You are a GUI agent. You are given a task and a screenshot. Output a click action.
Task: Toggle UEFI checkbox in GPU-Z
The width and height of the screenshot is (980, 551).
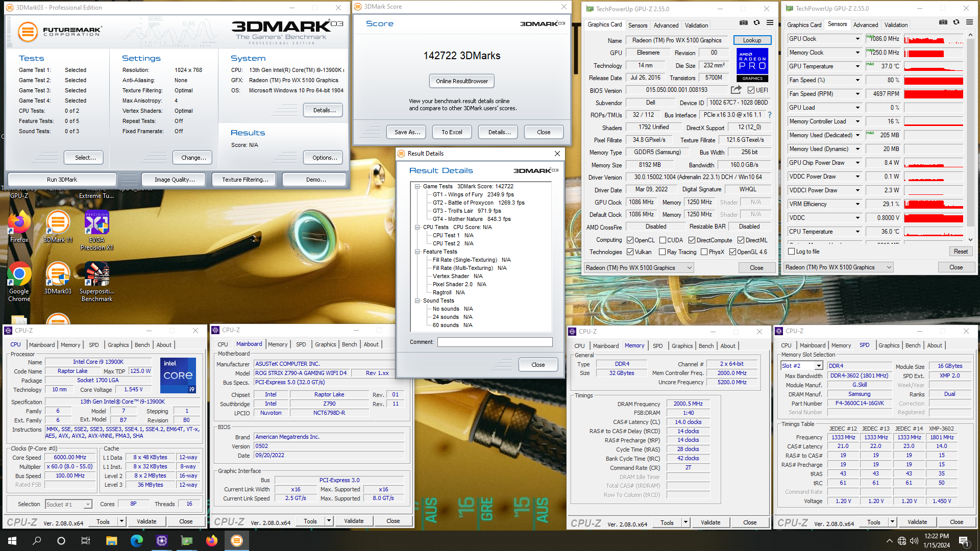click(x=751, y=90)
